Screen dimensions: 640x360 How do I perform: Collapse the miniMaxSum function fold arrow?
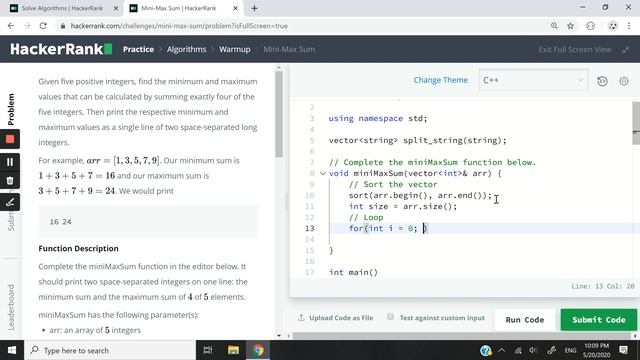coord(322,173)
